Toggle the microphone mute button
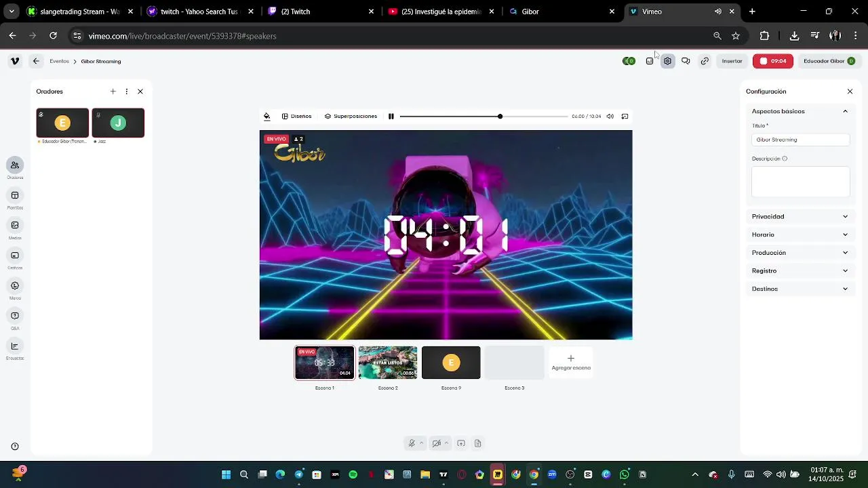This screenshot has width=868, height=488. (x=411, y=443)
